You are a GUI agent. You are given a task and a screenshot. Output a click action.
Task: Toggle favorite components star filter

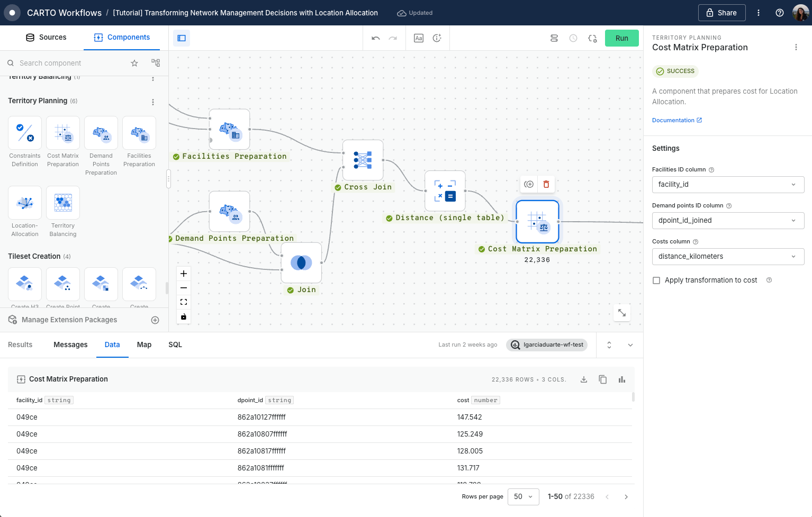134,63
